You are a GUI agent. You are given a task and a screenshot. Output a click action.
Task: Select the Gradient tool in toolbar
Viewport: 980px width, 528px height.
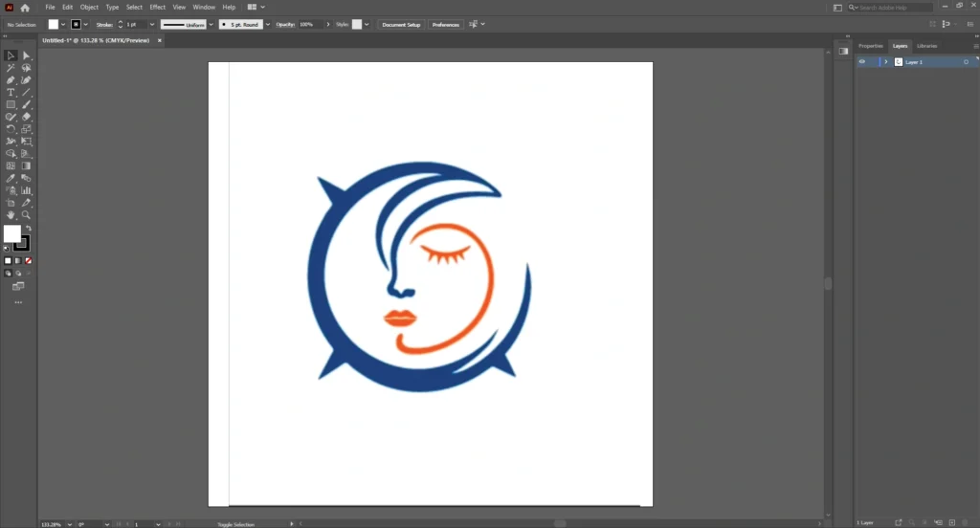coord(26,165)
